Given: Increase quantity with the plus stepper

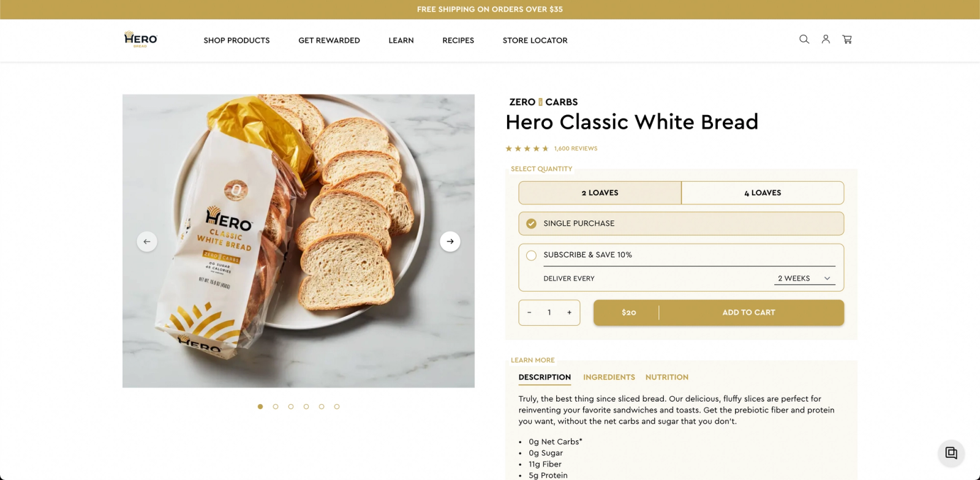Looking at the screenshot, I should [570, 312].
